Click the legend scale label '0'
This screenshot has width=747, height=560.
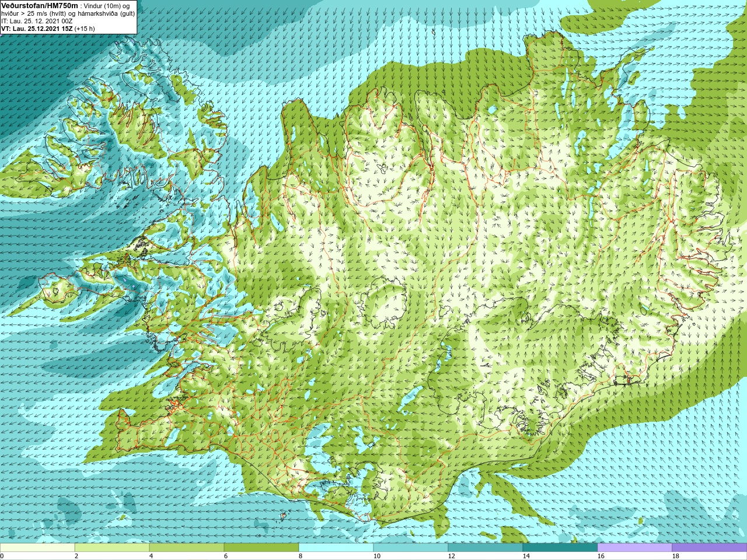2,556
